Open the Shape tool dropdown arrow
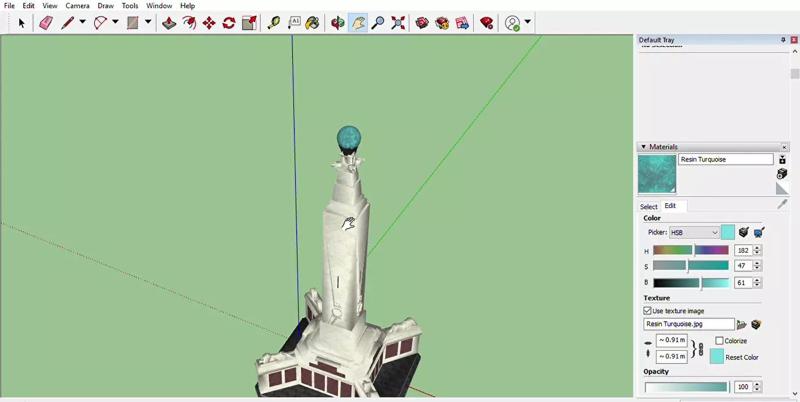800x402 pixels. pos(148,22)
